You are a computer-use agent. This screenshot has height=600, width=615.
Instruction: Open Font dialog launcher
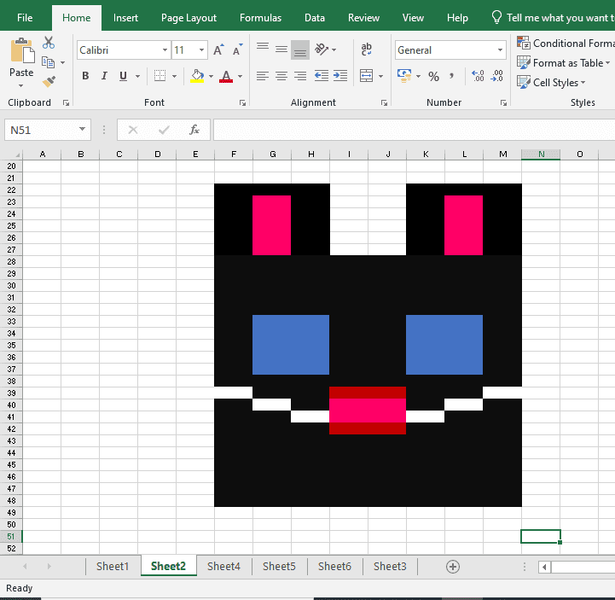point(243,103)
